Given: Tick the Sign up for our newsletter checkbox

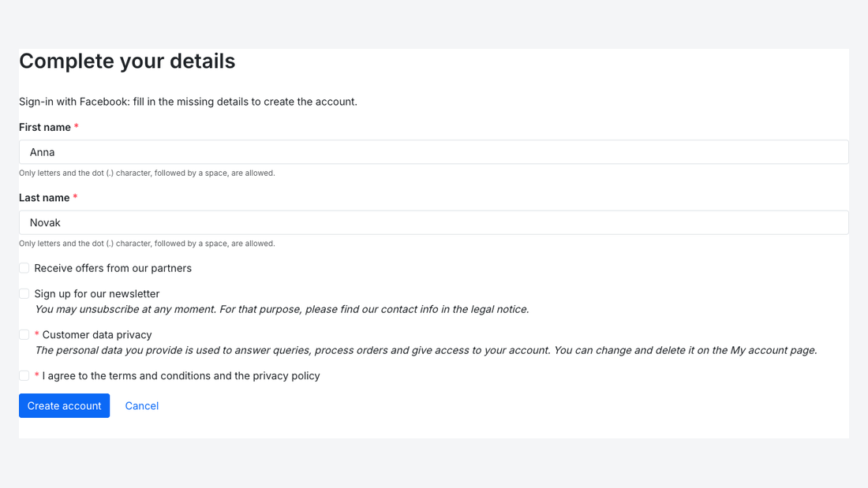Looking at the screenshot, I should (24, 294).
